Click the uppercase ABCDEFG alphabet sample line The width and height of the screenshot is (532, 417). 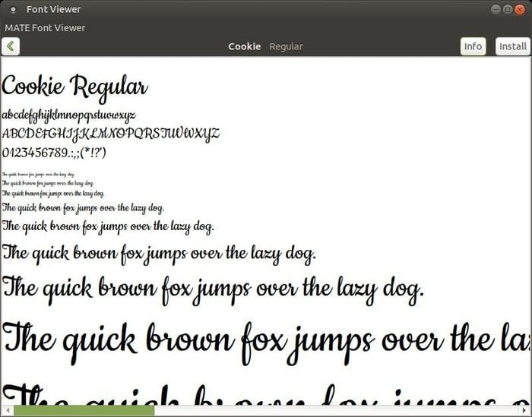tap(111, 134)
